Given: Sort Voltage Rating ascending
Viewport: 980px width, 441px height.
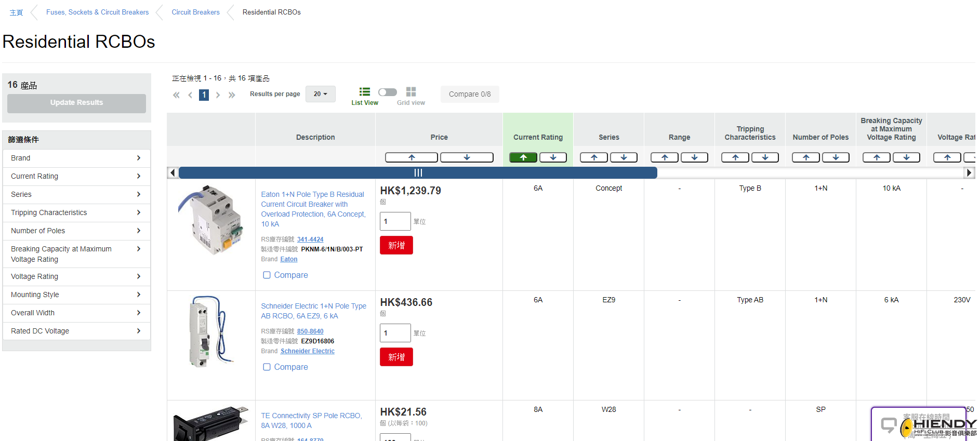Looking at the screenshot, I should tap(947, 157).
